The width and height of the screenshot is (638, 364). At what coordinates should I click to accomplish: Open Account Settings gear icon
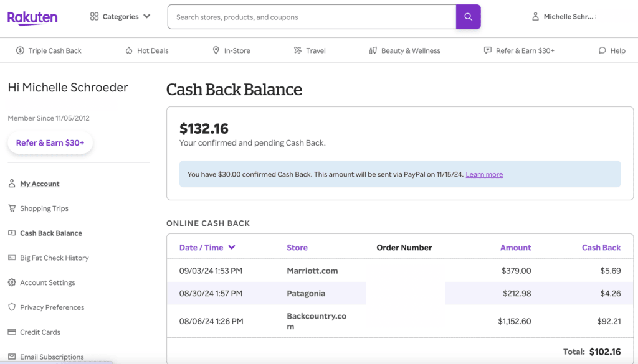[x=11, y=282]
